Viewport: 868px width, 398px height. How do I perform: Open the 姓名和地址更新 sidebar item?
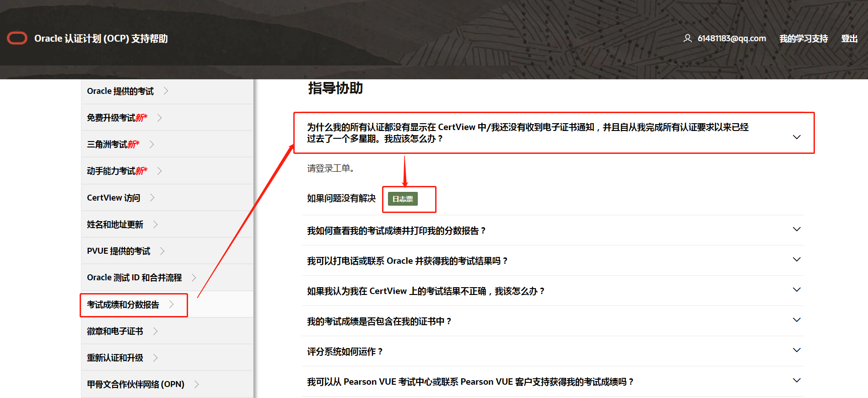pyautogui.click(x=167, y=224)
